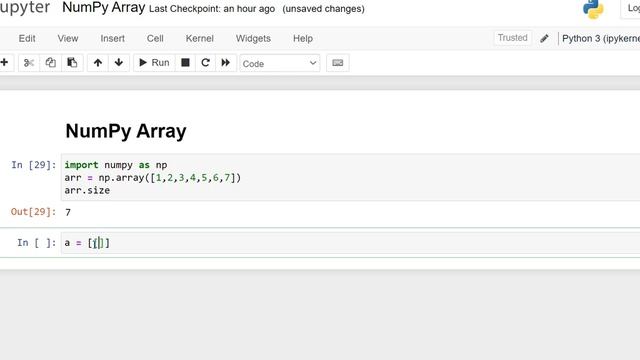Click the Python 3 (ipykernel) kernel name

coord(601,38)
